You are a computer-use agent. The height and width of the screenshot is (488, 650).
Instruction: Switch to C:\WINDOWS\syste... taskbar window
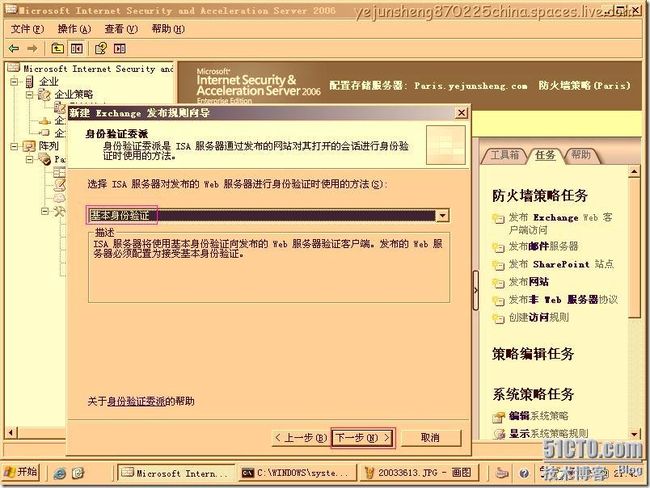297,473
